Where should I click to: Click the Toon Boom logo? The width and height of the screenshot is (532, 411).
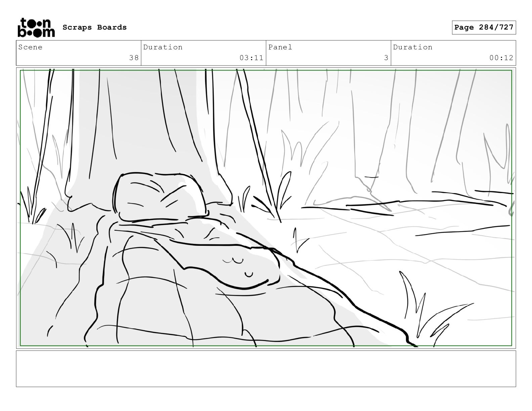click(36, 28)
